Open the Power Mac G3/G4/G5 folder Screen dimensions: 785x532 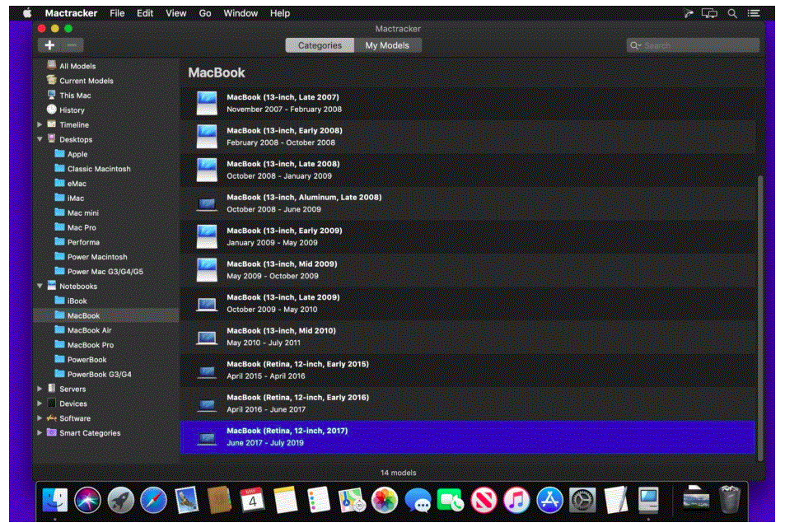pyautogui.click(x=105, y=271)
